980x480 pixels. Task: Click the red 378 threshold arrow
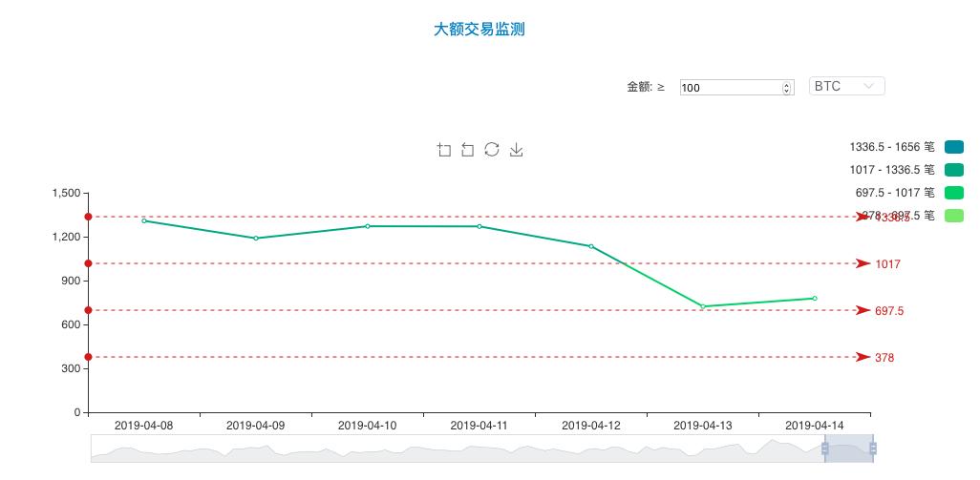click(863, 357)
